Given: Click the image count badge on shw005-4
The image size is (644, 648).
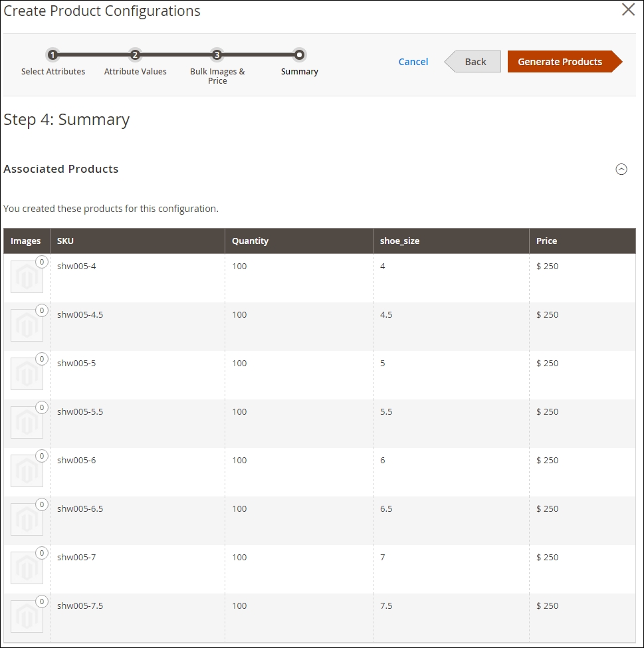Looking at the screenshot, I should 42,262.
